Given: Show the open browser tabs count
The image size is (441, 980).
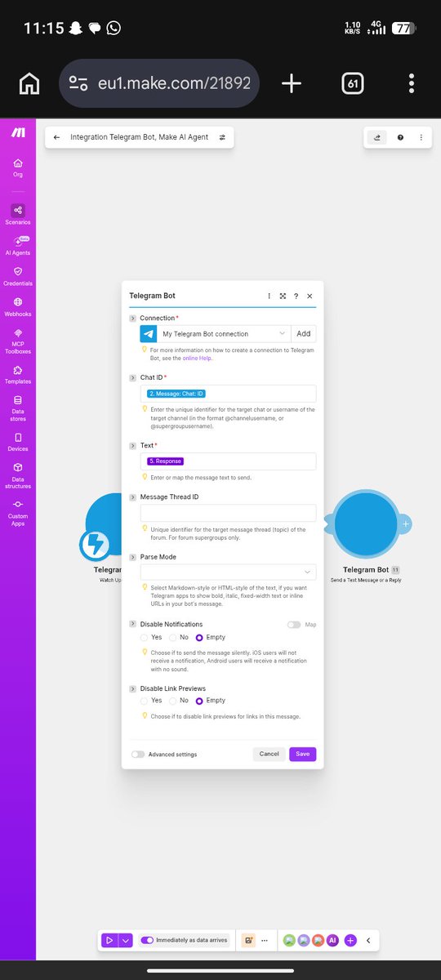Looking at the screenshot, I should [352, 83].
